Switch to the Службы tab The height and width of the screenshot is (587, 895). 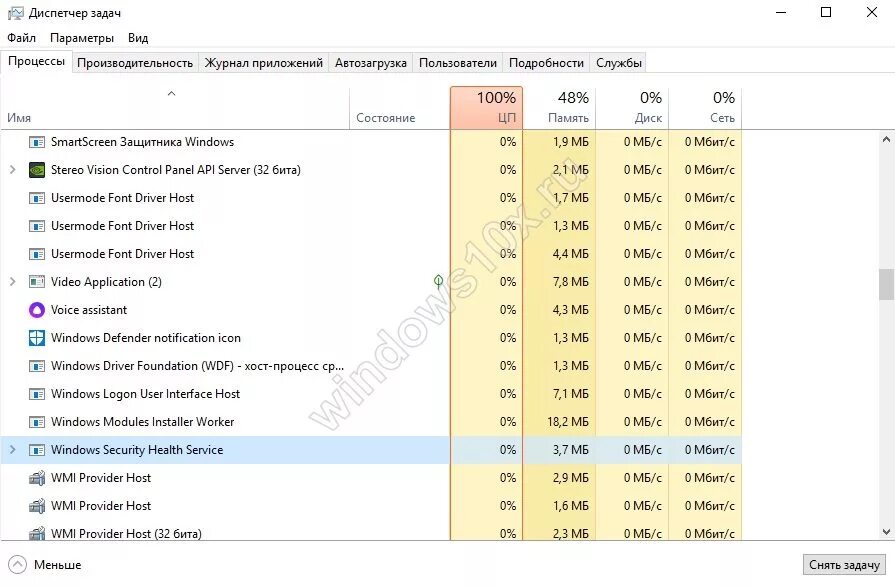(x=619, y=63)
